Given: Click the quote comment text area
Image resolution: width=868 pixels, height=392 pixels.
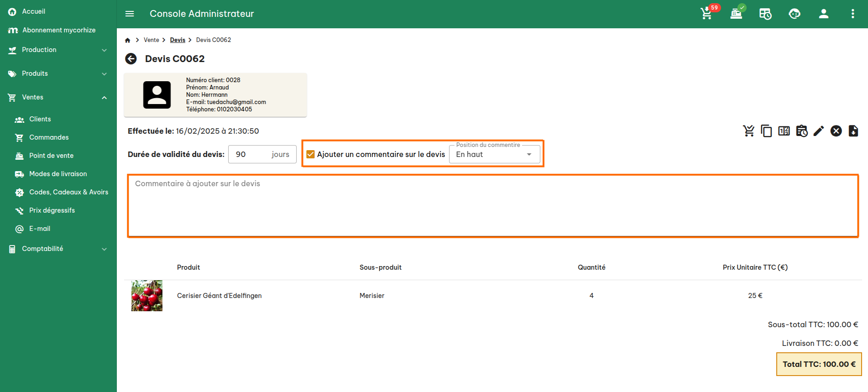Looking at the screenshot, I should point(493,205).
